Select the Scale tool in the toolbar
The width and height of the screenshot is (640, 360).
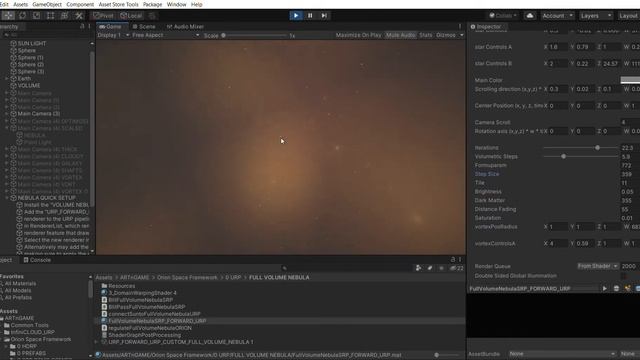[36, 16]
